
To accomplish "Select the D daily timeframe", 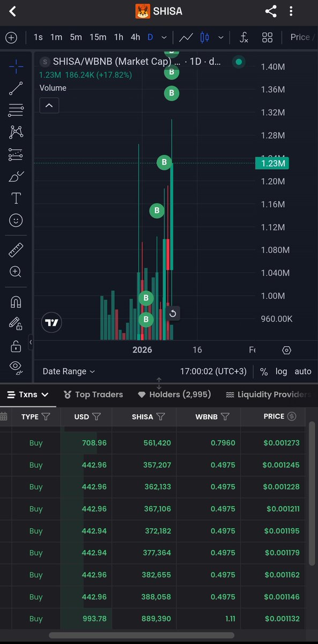I will [x=150, y=38].
